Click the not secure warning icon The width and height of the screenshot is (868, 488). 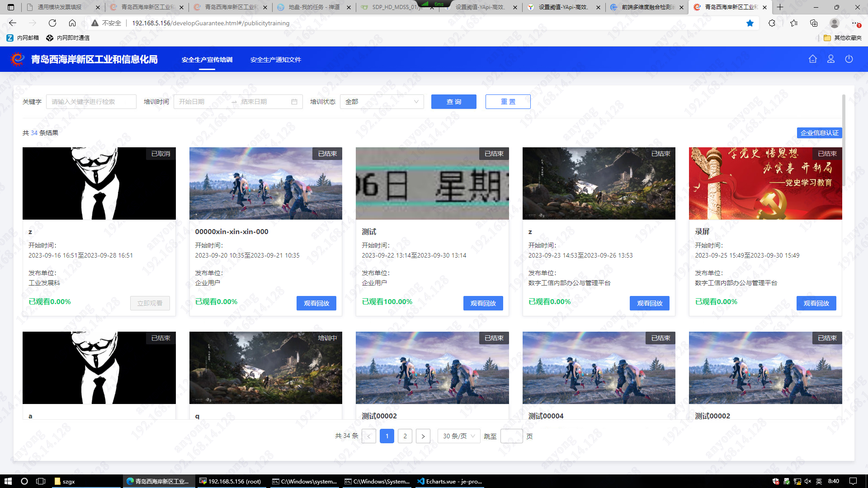[x=95, y=23]
